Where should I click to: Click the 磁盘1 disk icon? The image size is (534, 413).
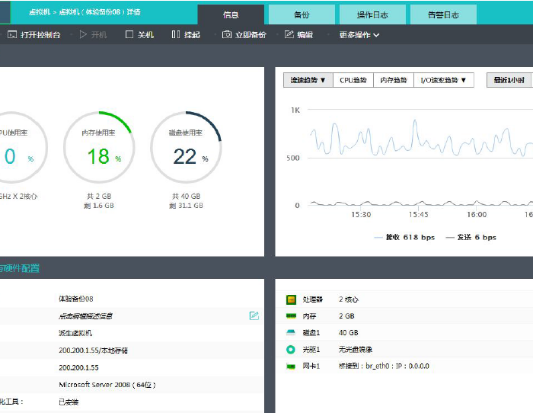(x=291, y=332)
